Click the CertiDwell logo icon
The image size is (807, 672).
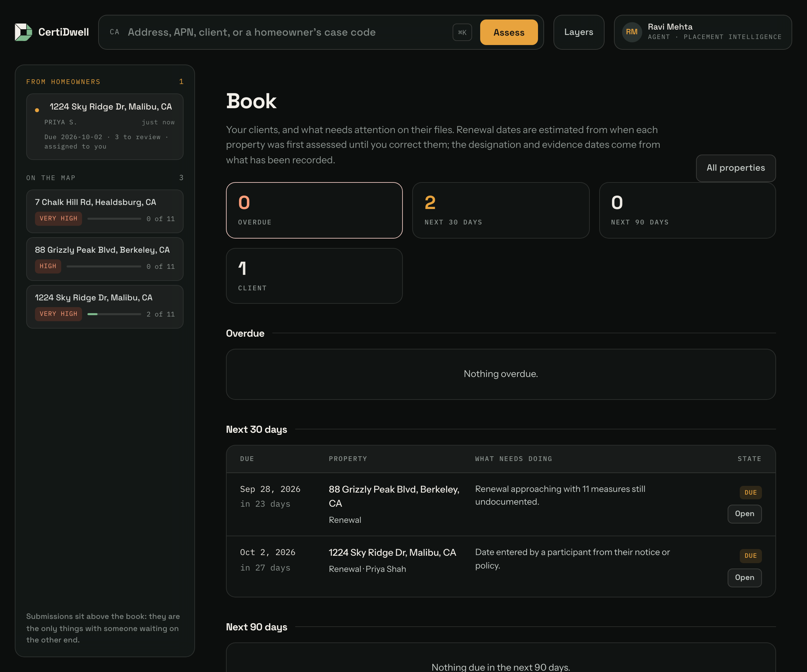coord(24,32)
